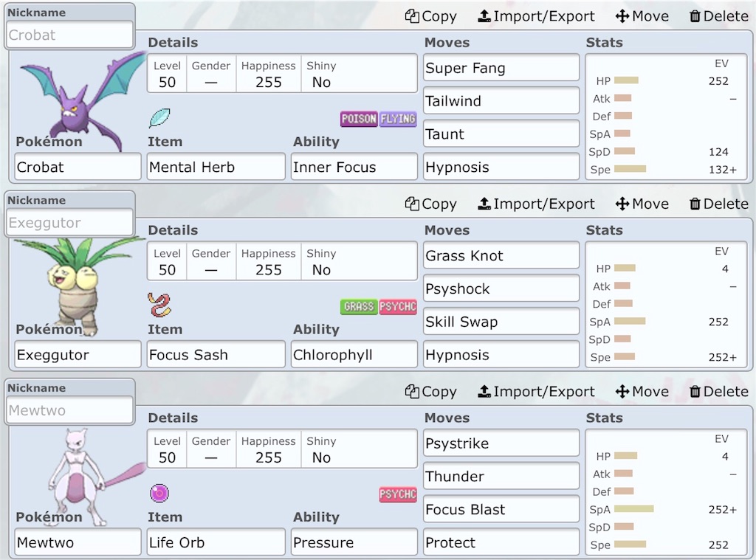Edit the Skill Swap move slot
Viewport: 756px width, 560px height.
[501, 322]
